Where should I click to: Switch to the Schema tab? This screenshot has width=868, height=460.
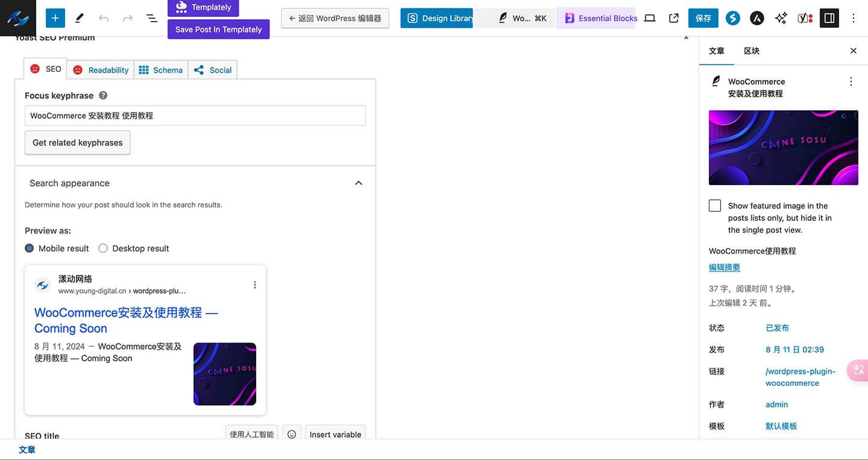click(x=161, y=70)
